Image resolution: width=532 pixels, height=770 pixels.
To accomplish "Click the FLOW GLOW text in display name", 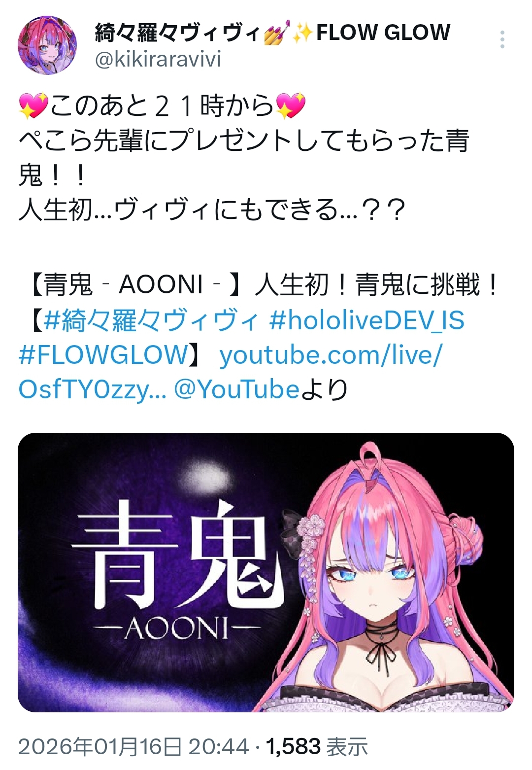I will point(383,33).
